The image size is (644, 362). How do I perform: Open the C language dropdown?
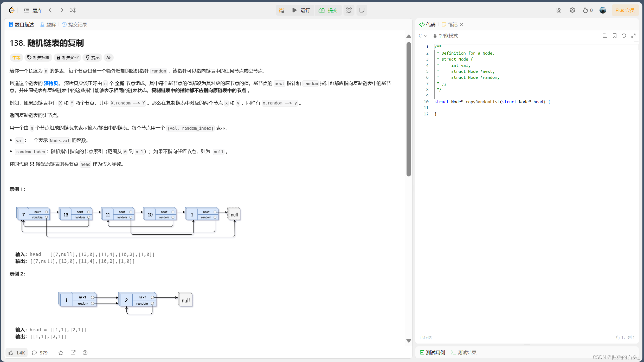tap(423, 36)
